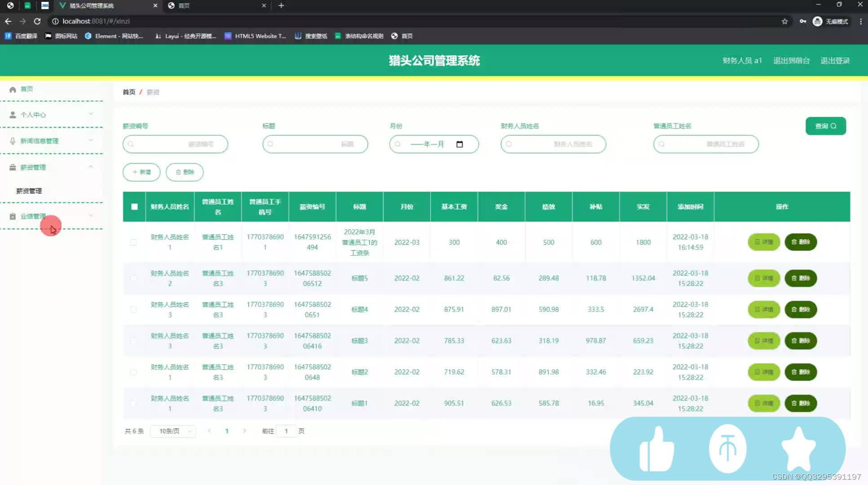
Task: Open new browser tab plus icon
Action: [281, 5]
